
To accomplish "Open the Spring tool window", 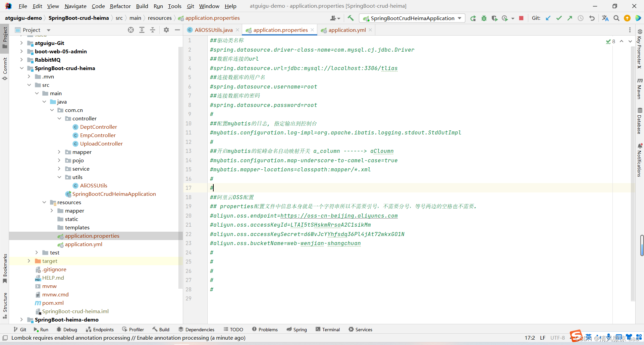I will [x=297, y=330].
